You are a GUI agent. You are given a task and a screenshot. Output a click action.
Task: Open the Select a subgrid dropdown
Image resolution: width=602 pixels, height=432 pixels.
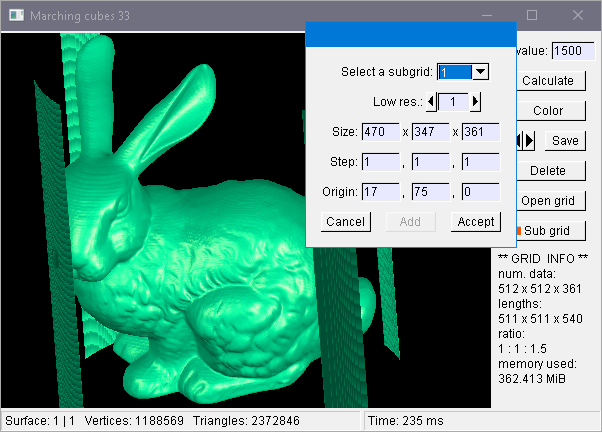[x=480, y=71]
